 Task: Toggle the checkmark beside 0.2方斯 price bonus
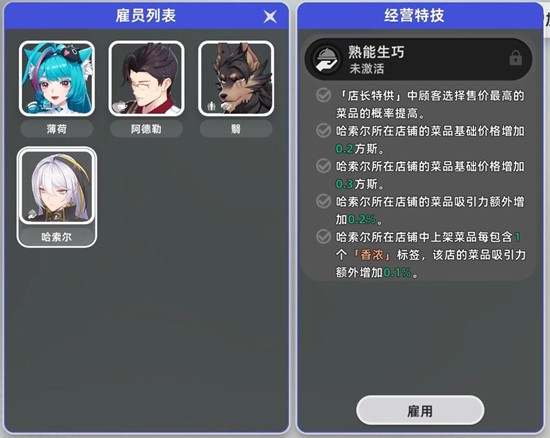pyautogui.click(x=323, y=130)
